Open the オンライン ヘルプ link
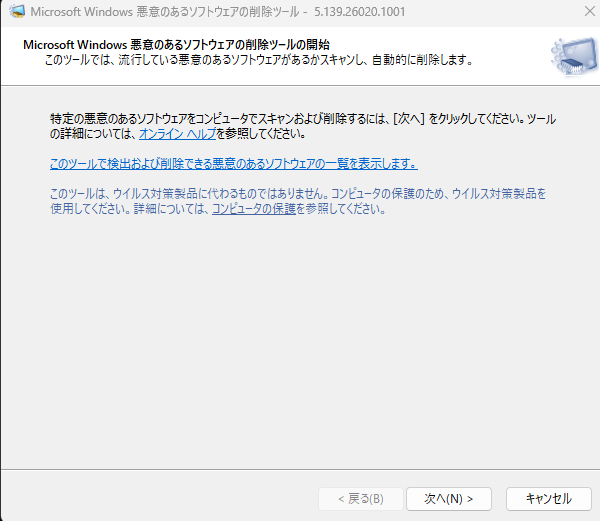This screenshot has width=600, height=521. click(x=178, y=134)
